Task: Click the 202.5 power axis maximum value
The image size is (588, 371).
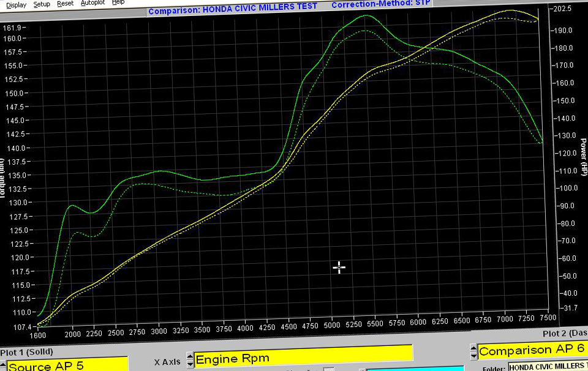Action: point(562,9)
